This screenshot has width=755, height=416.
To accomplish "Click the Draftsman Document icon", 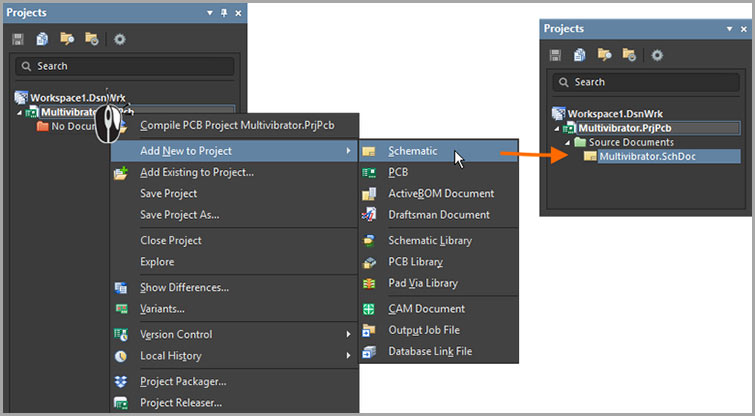I will 369,215.
